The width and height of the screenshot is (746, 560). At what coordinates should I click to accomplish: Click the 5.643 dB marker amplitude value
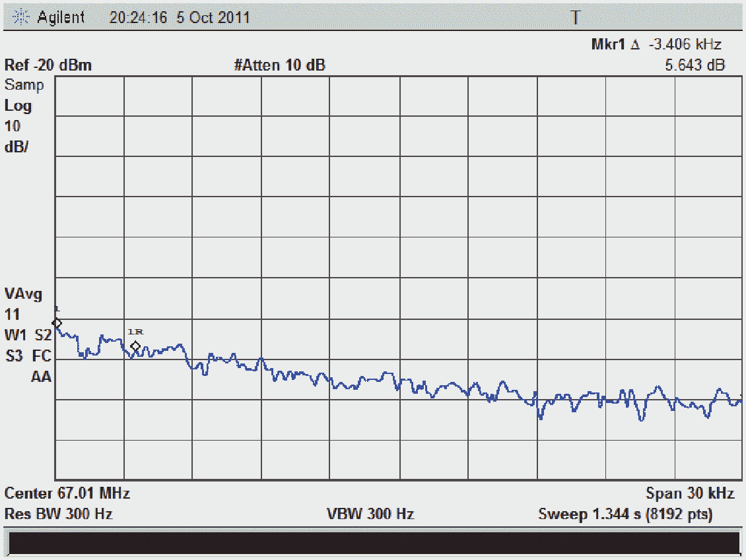pos(694,65)
